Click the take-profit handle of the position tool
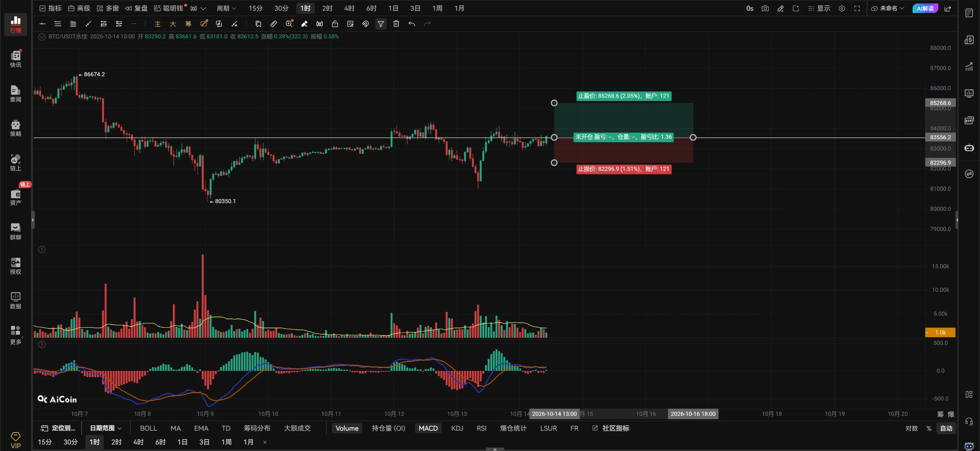 554,103
